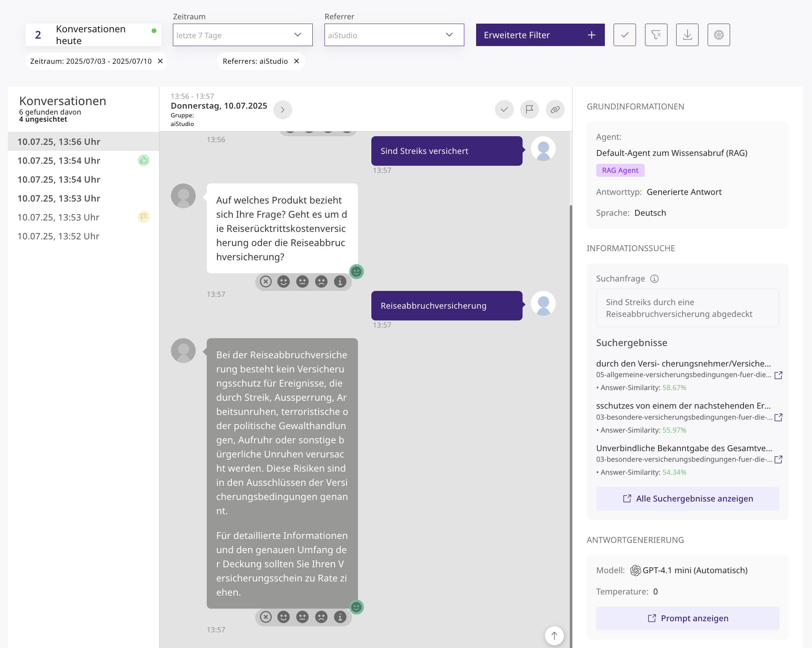This screenshot has width=812, height=648.
Task: Click bot avatar beside 'Auf welches Produkt' message
Action: point(183,196)
